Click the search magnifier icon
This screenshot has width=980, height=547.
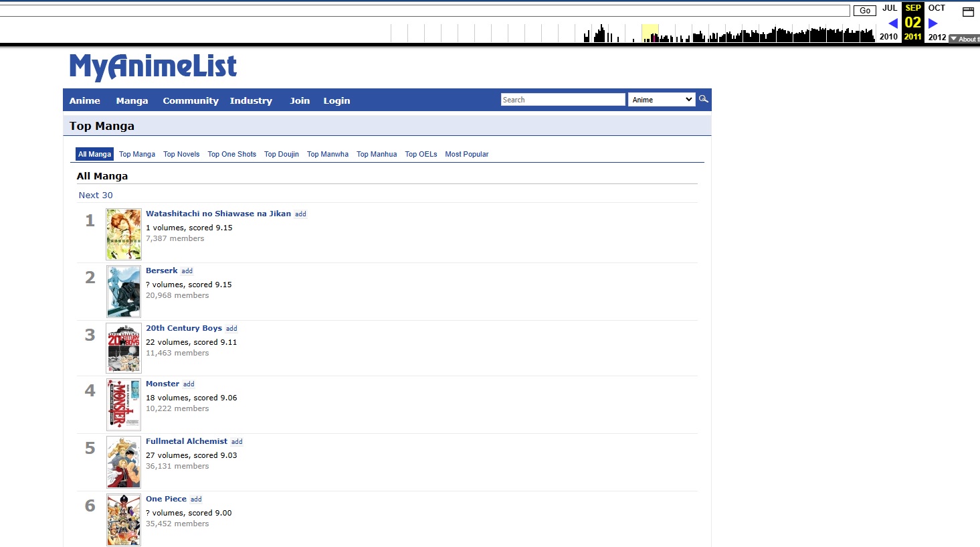pyautogui.click(x=703, y=99)
